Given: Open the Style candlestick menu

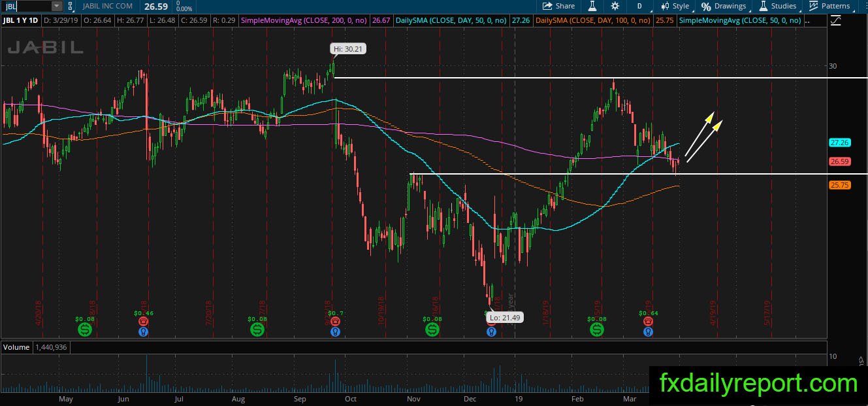Looking at the screenshot, I should (674, 6).
